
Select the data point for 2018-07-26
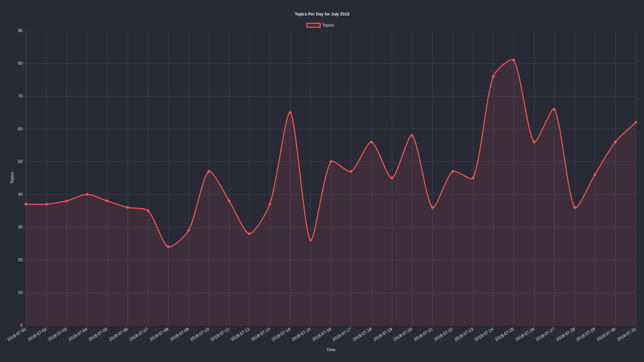coord(534,142)
